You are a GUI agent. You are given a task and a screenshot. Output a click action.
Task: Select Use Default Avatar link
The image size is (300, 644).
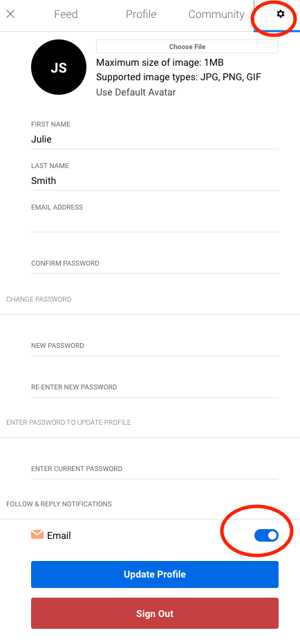pyautogui.click(x=136, y=93)
